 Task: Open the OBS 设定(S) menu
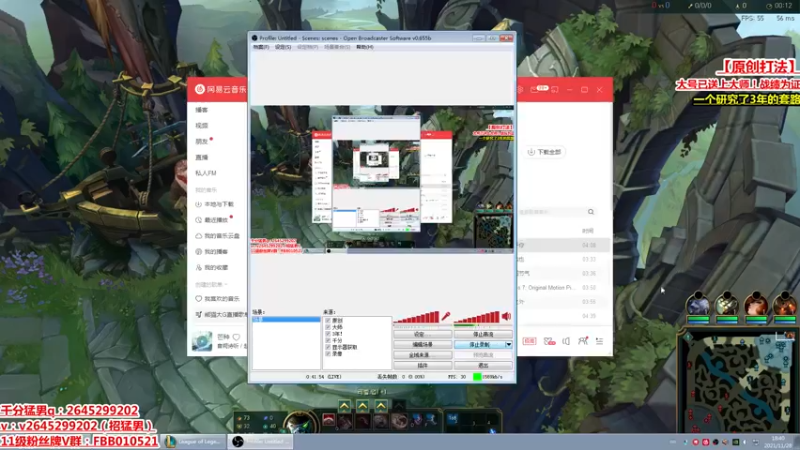coord(283,47)
